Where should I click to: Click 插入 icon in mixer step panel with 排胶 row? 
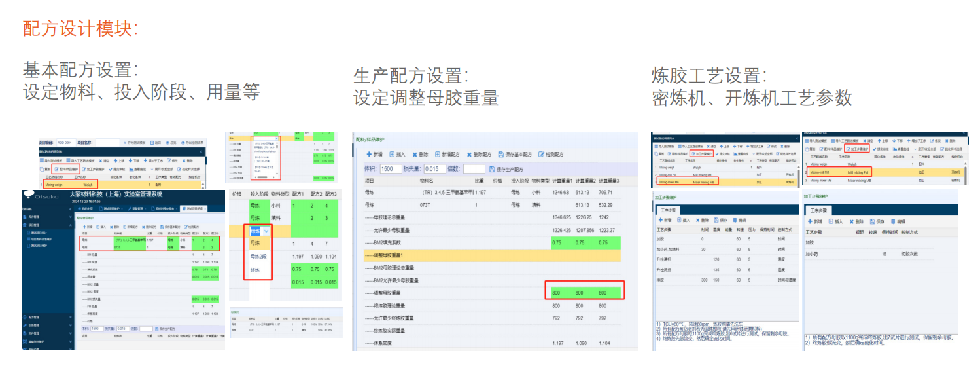tap(679, 220)
